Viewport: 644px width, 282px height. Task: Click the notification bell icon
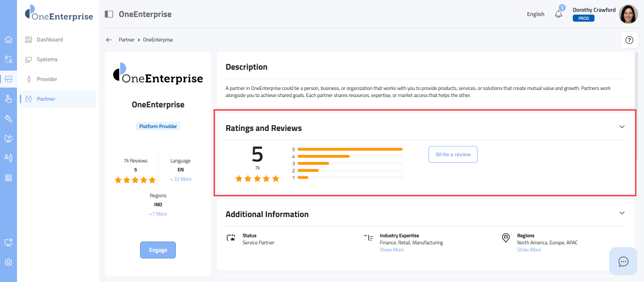click(559, 14)
